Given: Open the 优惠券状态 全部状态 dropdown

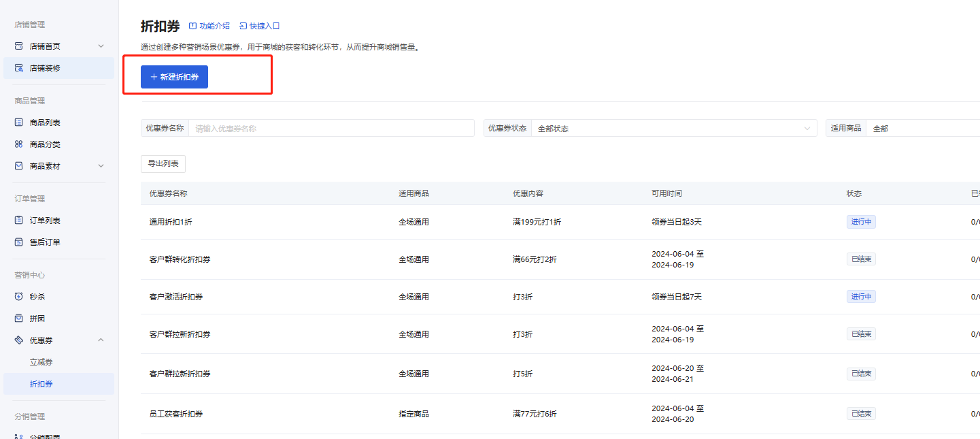Looking at the screenshot, I should [x=674, y=128].
